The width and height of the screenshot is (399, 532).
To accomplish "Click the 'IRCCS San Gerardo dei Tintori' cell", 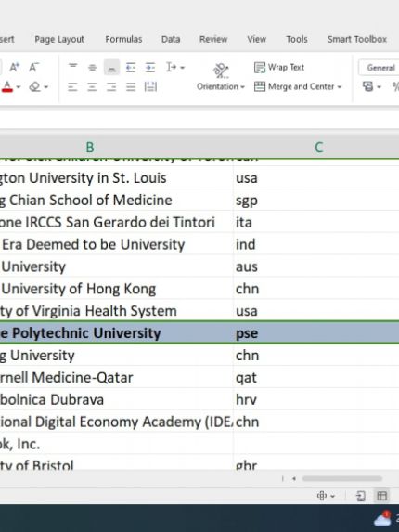I will pyautogui.click(x=116, y=222).
